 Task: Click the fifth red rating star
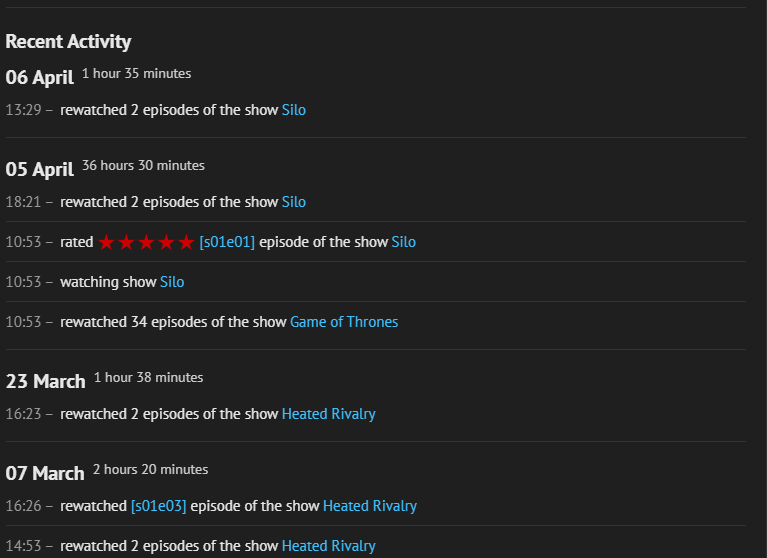click(186, 242)
